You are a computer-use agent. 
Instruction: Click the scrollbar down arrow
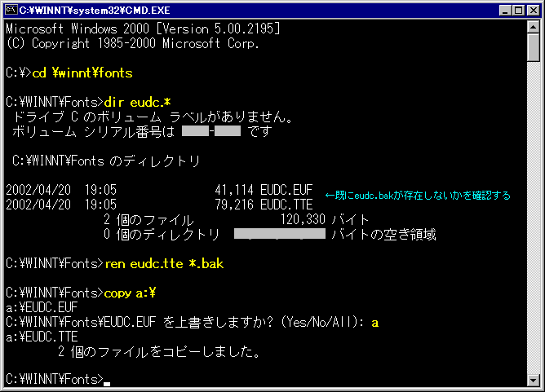tap(534, 381)
